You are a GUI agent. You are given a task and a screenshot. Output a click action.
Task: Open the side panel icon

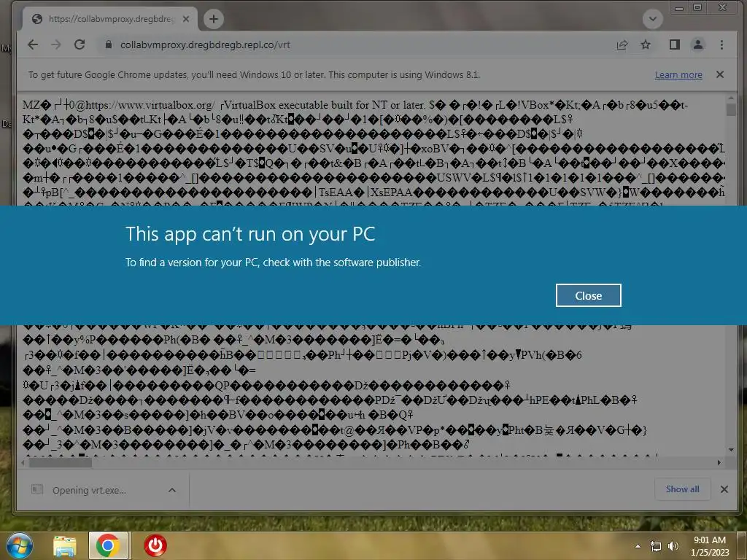[x=675, y=44]
